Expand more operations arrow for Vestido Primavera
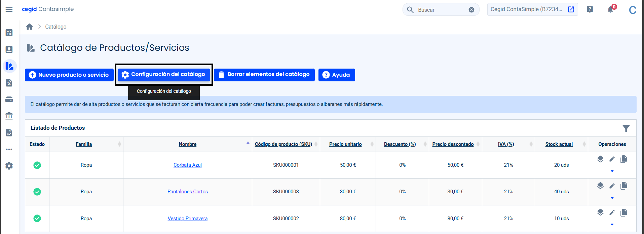 (x=612, y=224)
